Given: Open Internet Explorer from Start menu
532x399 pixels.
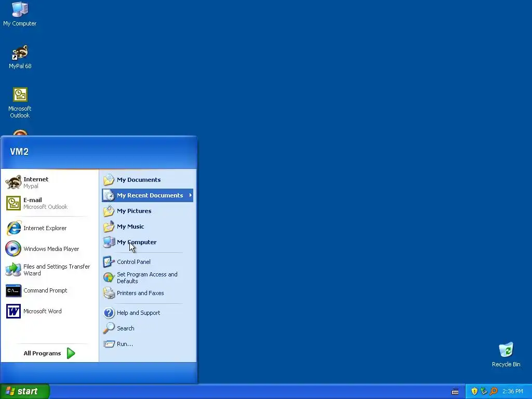Looking at the screenshot, I should click(x=49, y=228).
